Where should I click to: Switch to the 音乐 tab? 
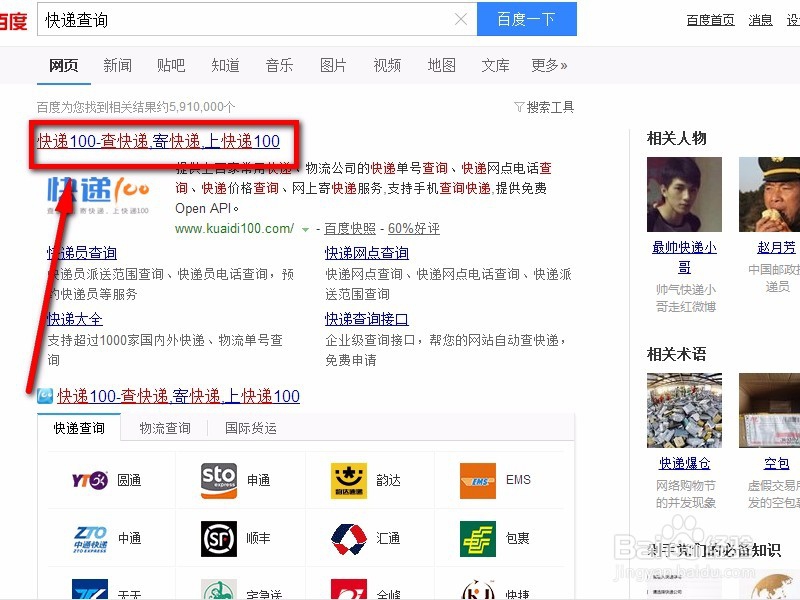tap(280, 65)
